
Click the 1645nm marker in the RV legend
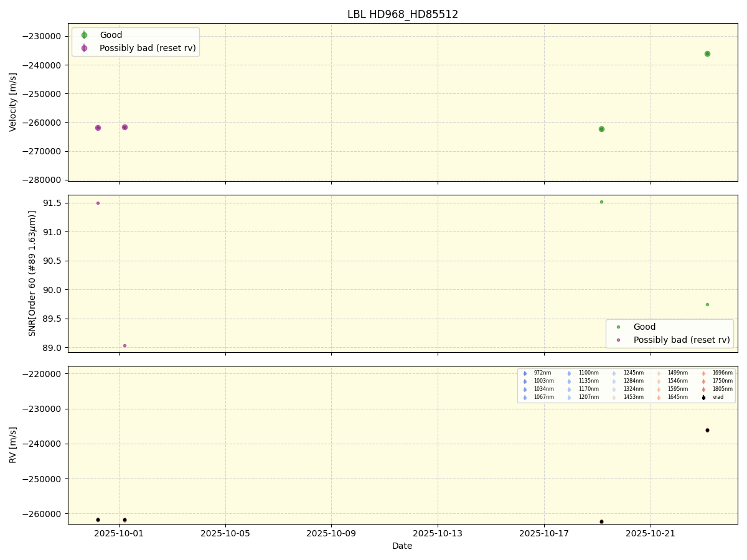(659, 398)
